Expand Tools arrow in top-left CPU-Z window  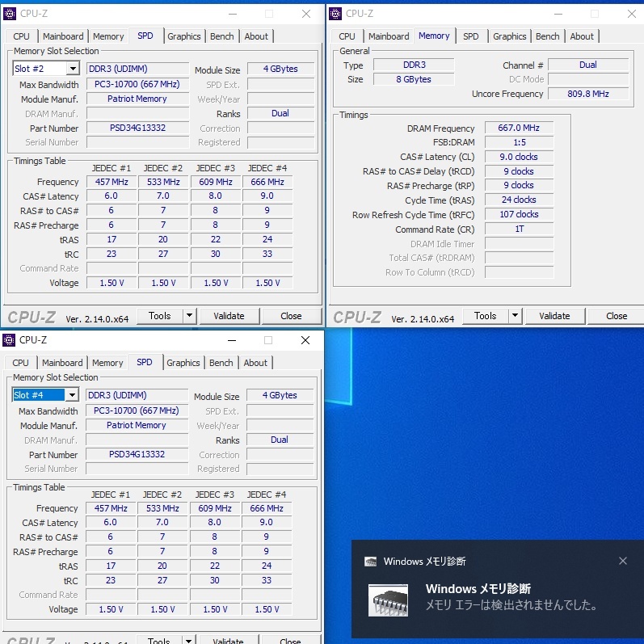189,316
